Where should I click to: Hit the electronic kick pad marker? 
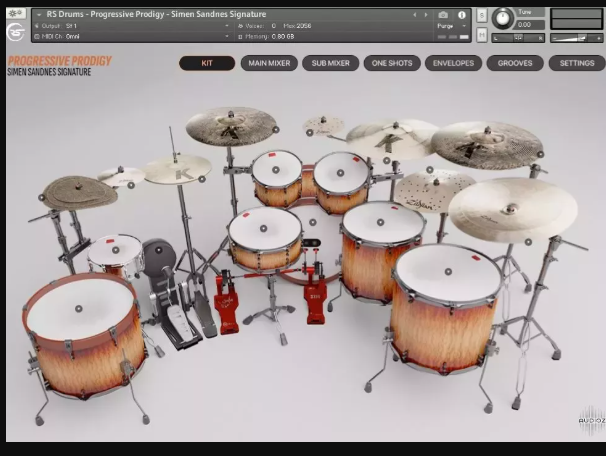coord(158,250)
